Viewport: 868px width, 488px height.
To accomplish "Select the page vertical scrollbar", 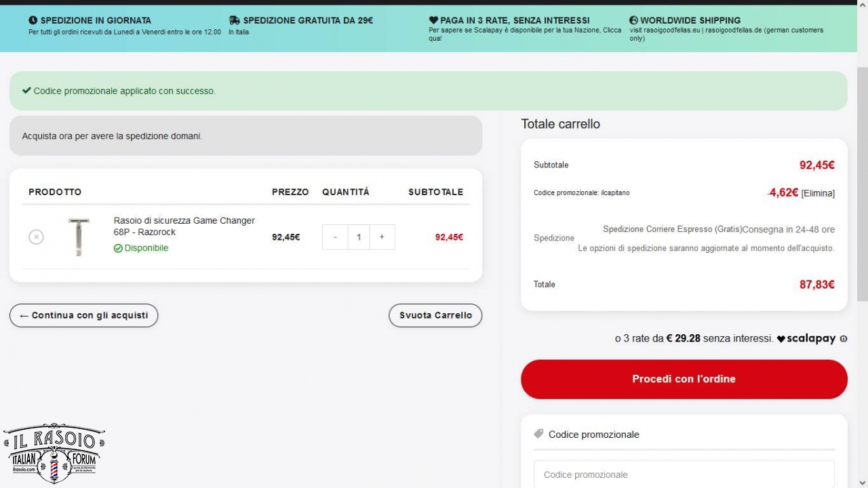I will (x=863, y=183).
